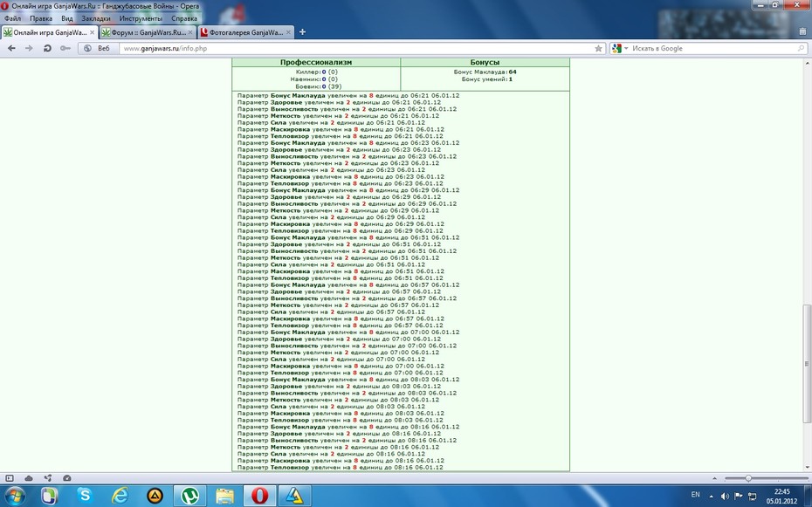Open the Правка menu

(x=41, y=18)
